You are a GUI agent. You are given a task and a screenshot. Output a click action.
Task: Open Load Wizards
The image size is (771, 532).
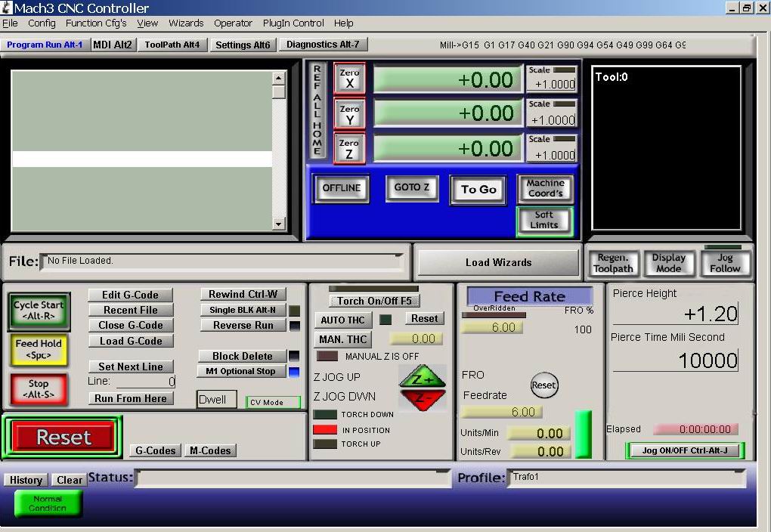point(499,262)
